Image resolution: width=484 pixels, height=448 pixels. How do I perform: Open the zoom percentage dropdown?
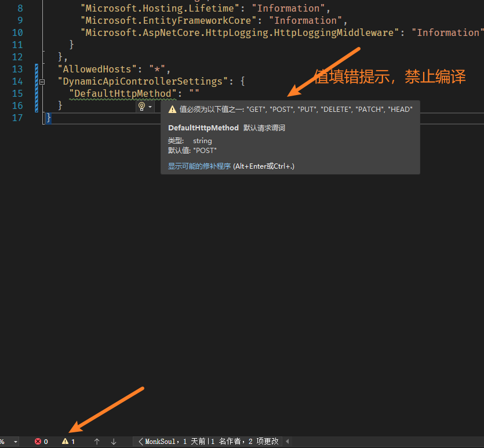pos(15,442)
